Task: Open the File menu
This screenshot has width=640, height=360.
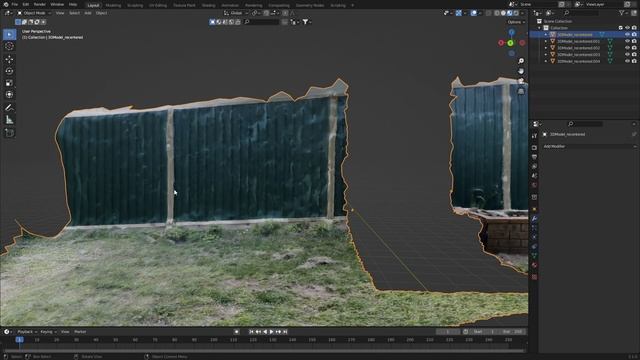Action: [15, 4]
